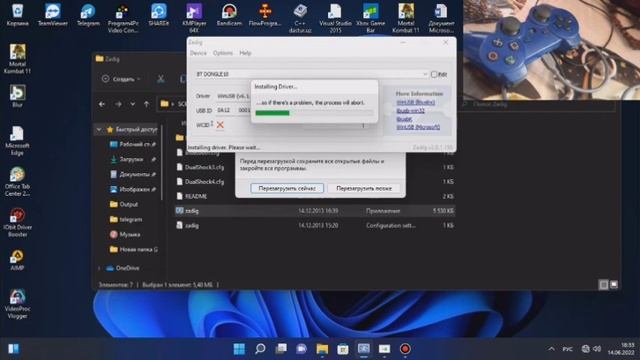The width and height of the screenshot is (640, 360).
Task: Open Microsoft Store from the taskbar
Action: [x=343, y=349]
